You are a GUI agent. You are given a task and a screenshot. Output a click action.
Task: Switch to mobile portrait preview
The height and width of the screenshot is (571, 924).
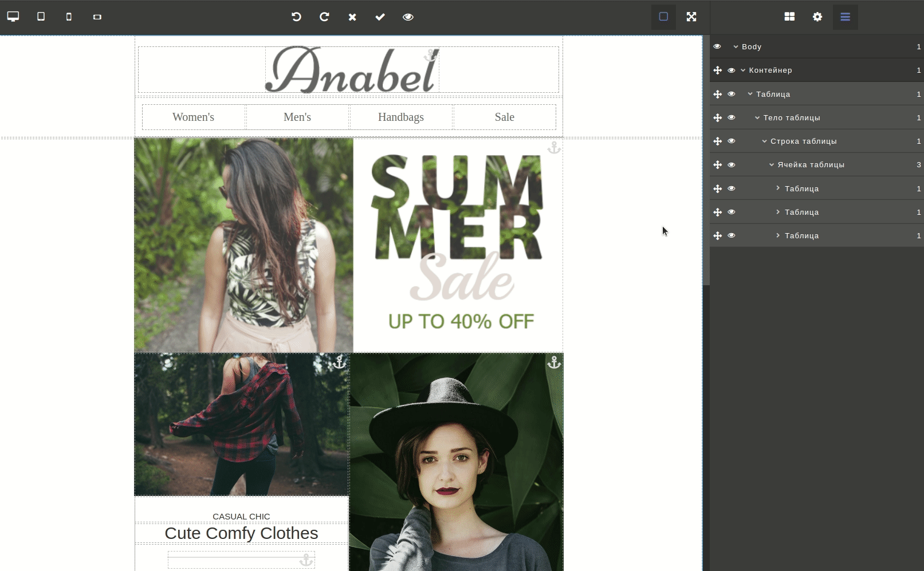tap(69, 17)
